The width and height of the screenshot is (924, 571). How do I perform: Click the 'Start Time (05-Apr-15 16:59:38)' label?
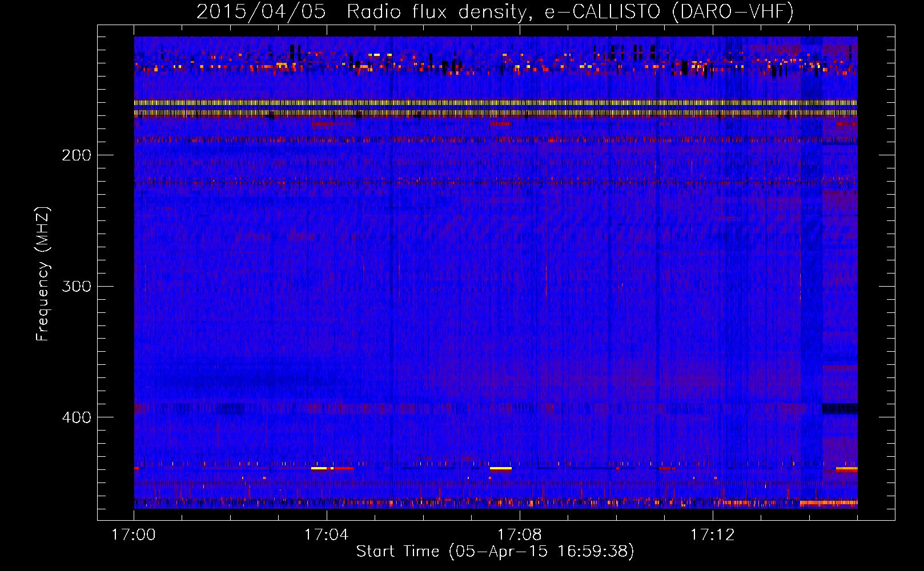(495, 552)
